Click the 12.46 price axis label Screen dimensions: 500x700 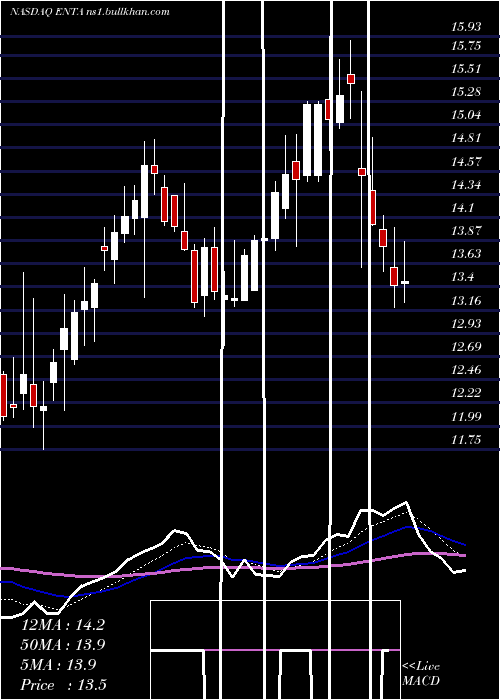click(x=467, y=370)
